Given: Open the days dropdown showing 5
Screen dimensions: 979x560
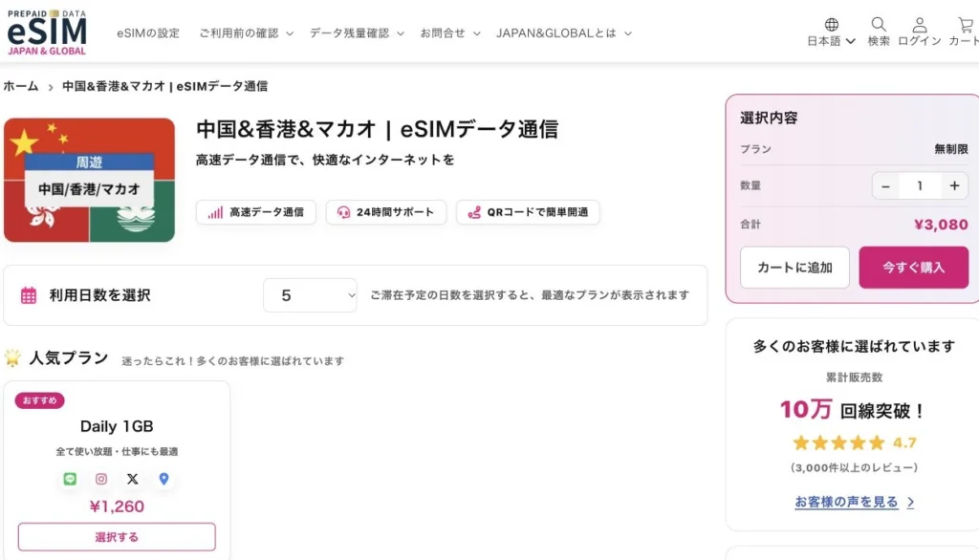Looking at the screenshot, I should pos(311,295).
